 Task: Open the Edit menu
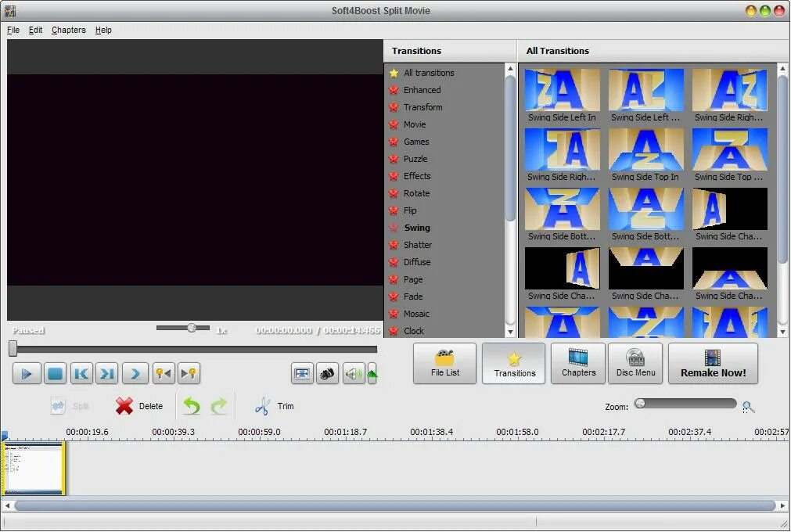35,31
